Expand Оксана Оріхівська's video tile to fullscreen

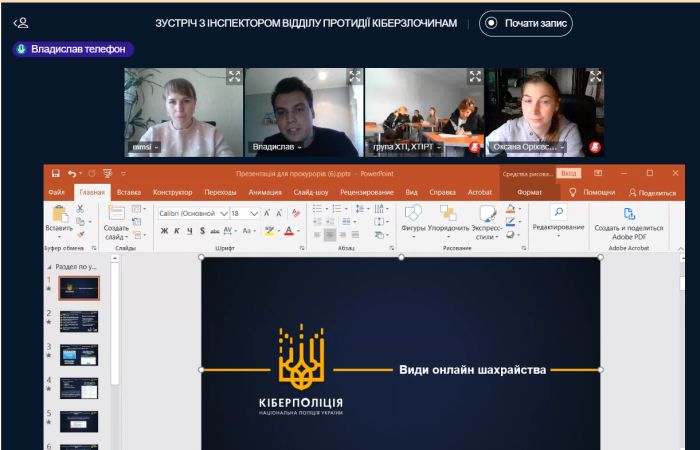click(595, 76)
